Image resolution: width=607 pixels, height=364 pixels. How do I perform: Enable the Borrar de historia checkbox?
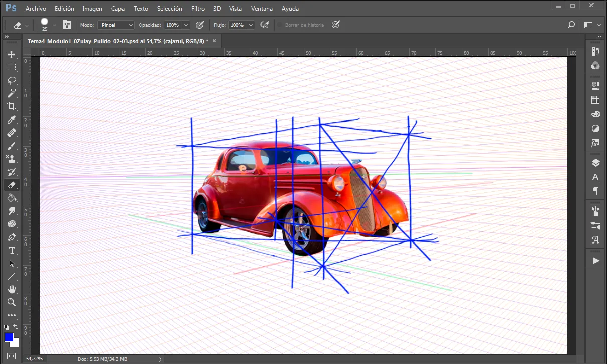pyautogui.click(x=280, y=25)
